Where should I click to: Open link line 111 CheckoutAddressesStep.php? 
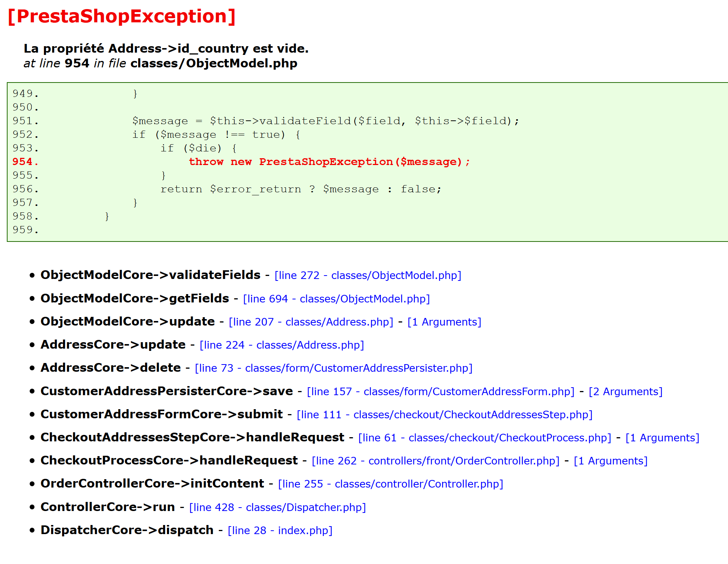pyautogui.click(x=445, y=414)
